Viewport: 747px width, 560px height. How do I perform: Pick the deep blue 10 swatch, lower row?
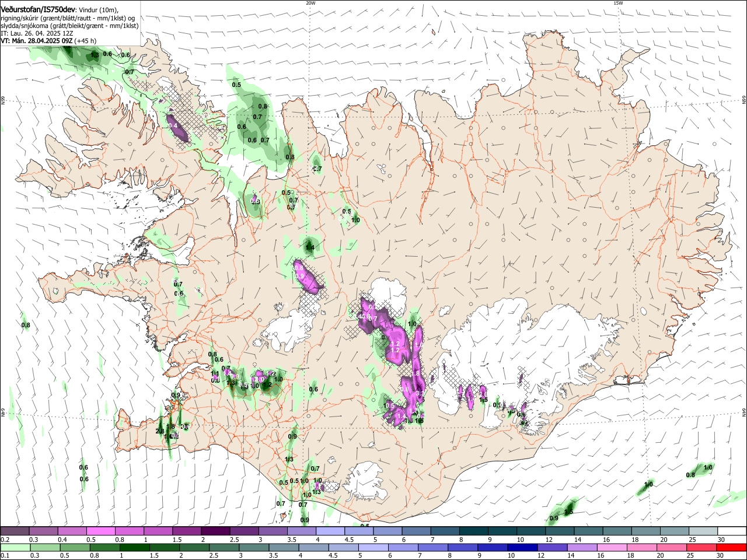[522, 547]
